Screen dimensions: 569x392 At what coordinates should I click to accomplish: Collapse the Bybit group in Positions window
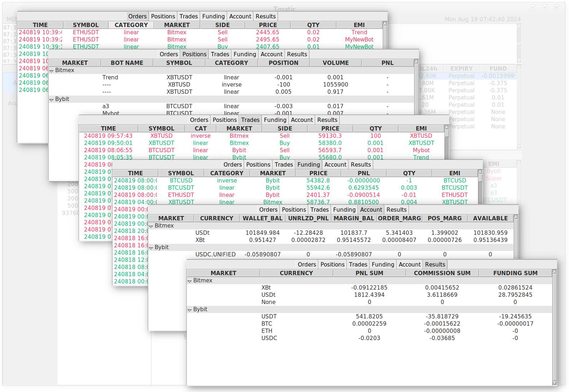click(52, 100)
